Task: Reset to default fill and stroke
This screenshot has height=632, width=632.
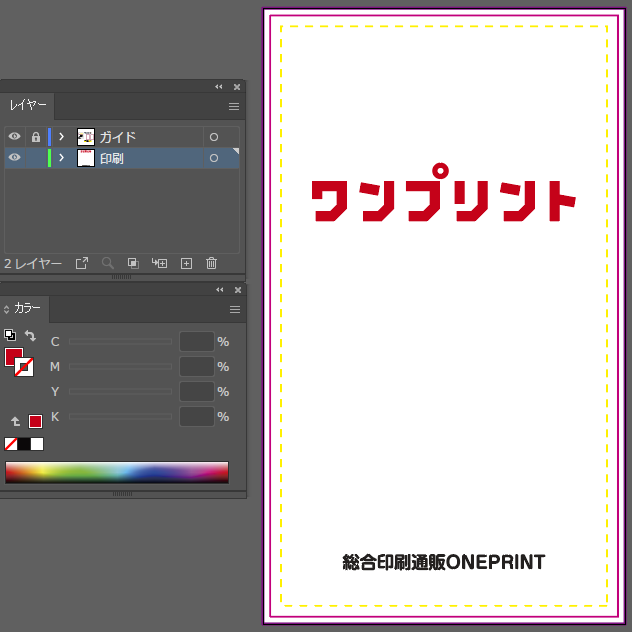Action: [10, 337]
